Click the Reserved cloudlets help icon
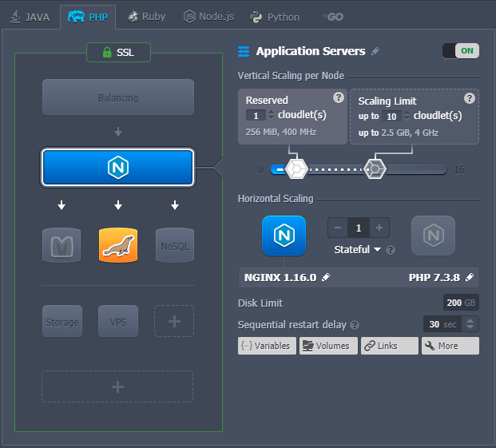This screenshot has height=448, width=496. click(339, 98)
